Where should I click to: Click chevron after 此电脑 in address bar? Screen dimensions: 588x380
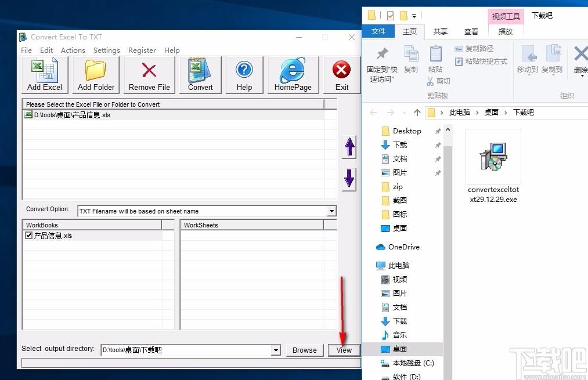pyautogui.click(x=477, y=113)
